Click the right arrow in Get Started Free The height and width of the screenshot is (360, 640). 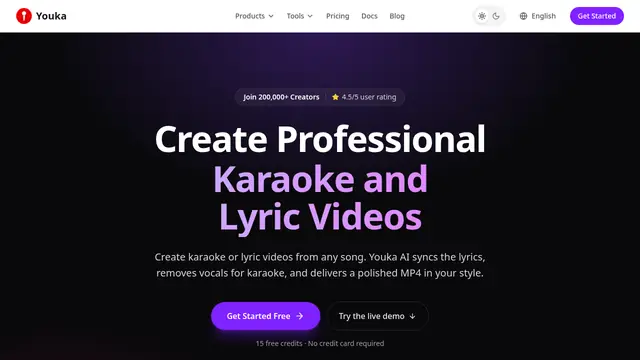pyautogui.click(x=300, y=316)
